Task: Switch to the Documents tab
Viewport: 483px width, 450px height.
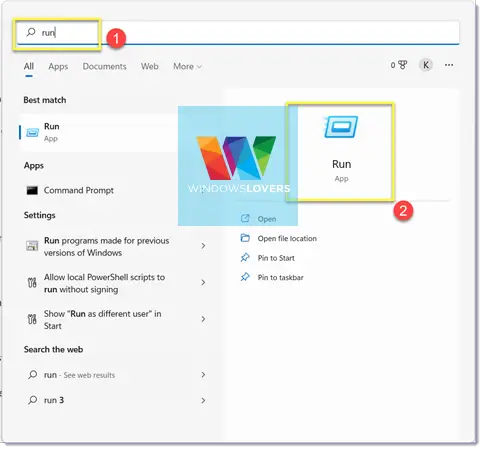Action: pyautogui.click(x=104, y=66)
